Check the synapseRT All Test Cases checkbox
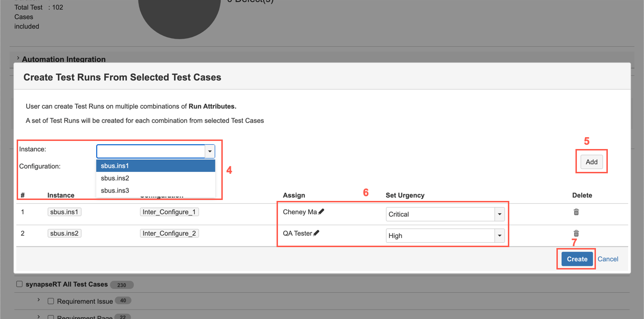Screen dimensions: 644x319 [x=20, y=284]
